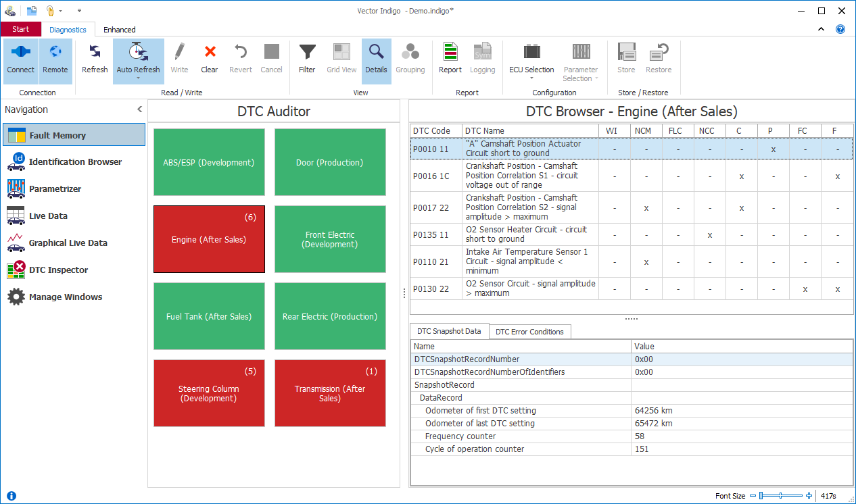Click the Refresh icon
The image size is (856, 504).
(95, 52)
